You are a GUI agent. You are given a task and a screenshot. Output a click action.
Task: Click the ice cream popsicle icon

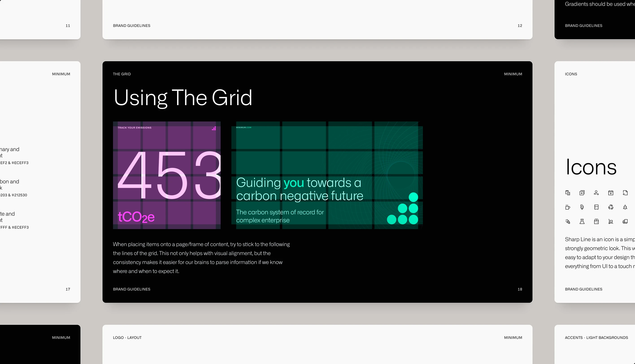pyautogui.click(x=582, y=207)
